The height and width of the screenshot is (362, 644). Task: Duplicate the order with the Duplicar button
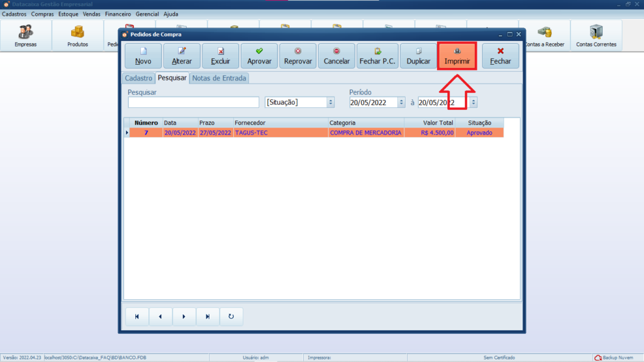[x=418, y=56]
